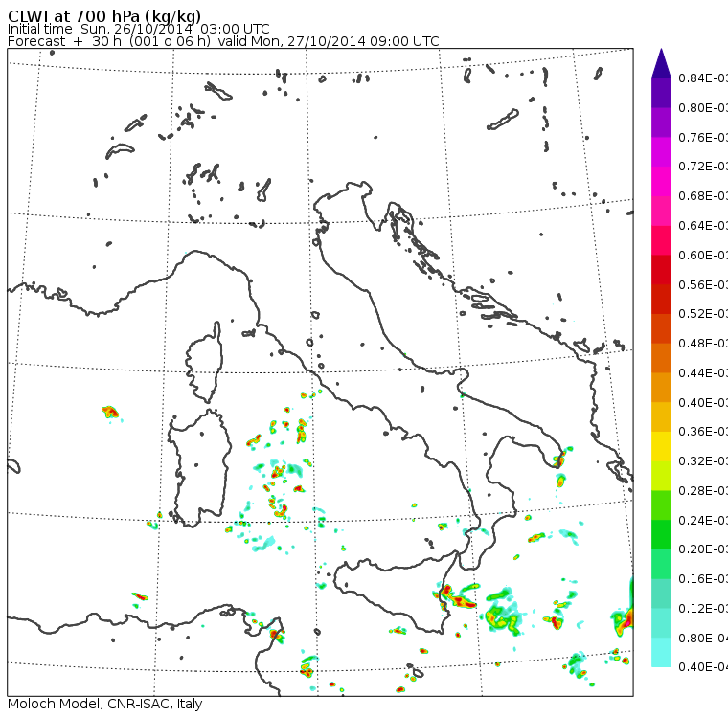The image size is (728, 717).
Task: Select the dark purple arrow atop the colorbar
Action: point(661,63)
